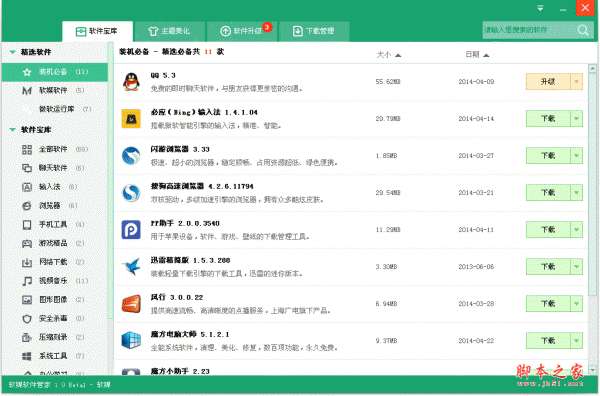Sort the list by 大小 column
600x396 pixels.
click(389, 55)
